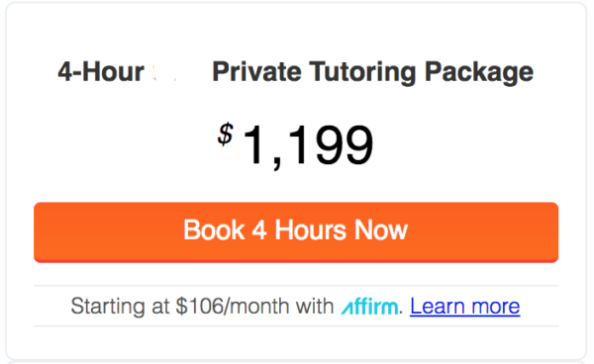The height and width of the screenshot is (364, 594).
Task: Click the word Tutoring in heading
Action: click(363, 72)
